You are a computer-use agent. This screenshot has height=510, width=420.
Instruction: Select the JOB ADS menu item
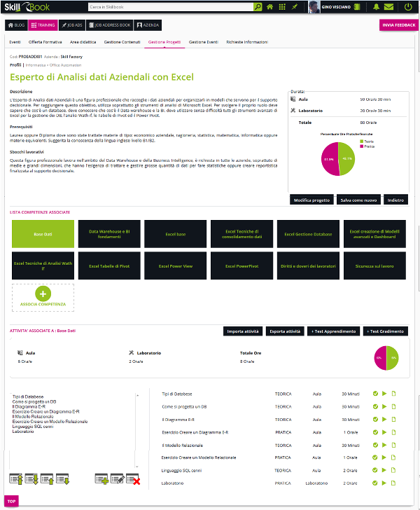pos(72,25)
